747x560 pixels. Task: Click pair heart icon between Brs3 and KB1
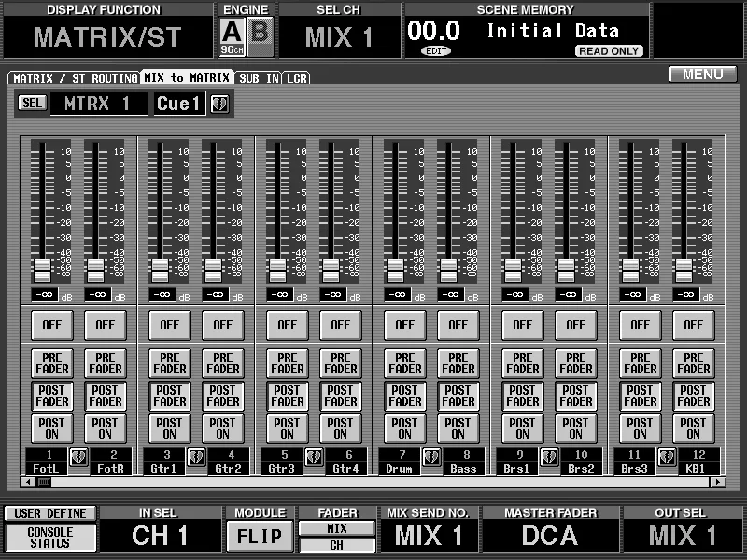[667, 457]
